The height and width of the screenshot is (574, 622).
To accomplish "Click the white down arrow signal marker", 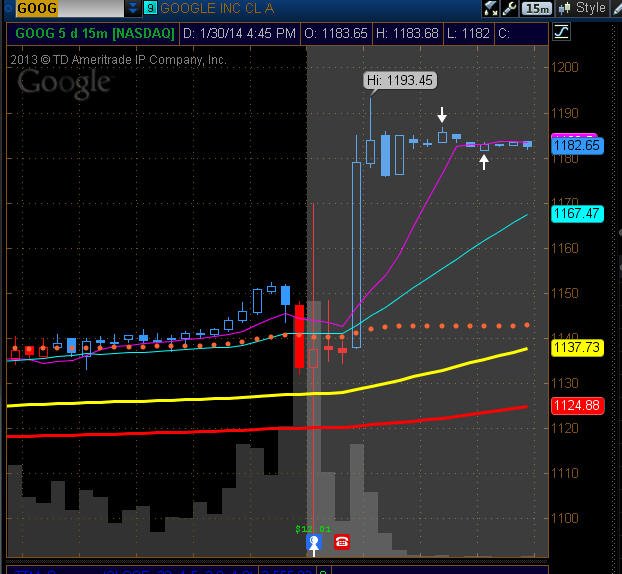I will pyautogui.click(x=442, y=115).
